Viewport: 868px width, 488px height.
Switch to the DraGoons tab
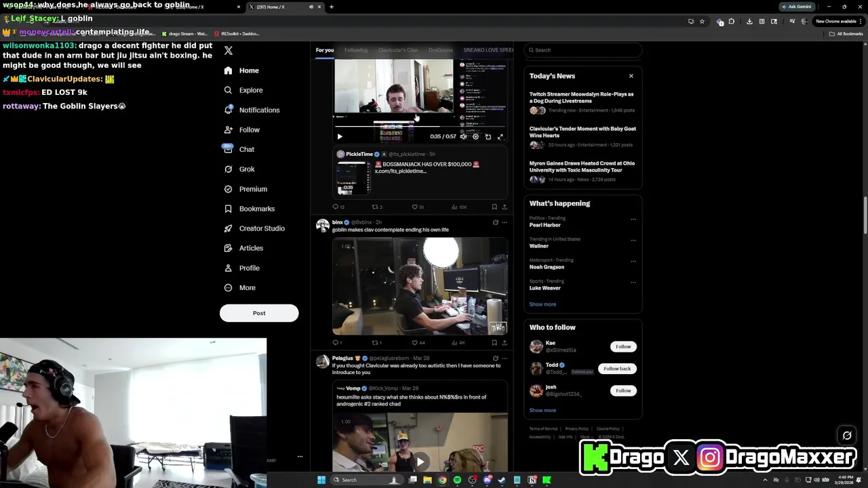441,50
